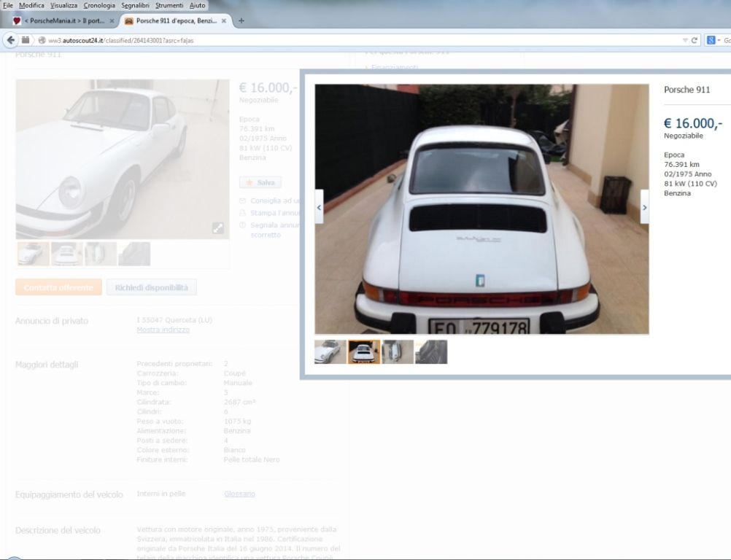
Task: Open the Visualizza menu
Action: (64, 6)
